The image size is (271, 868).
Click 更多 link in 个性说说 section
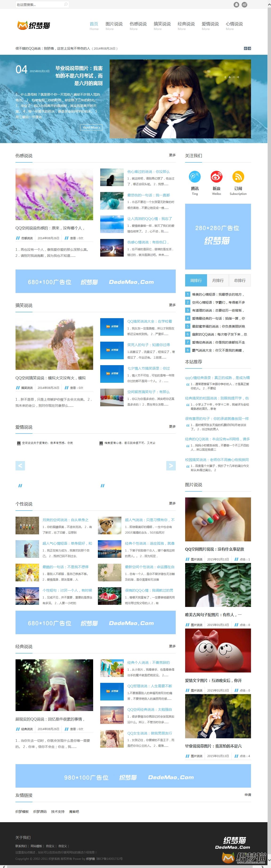click(x=172, y=503)
